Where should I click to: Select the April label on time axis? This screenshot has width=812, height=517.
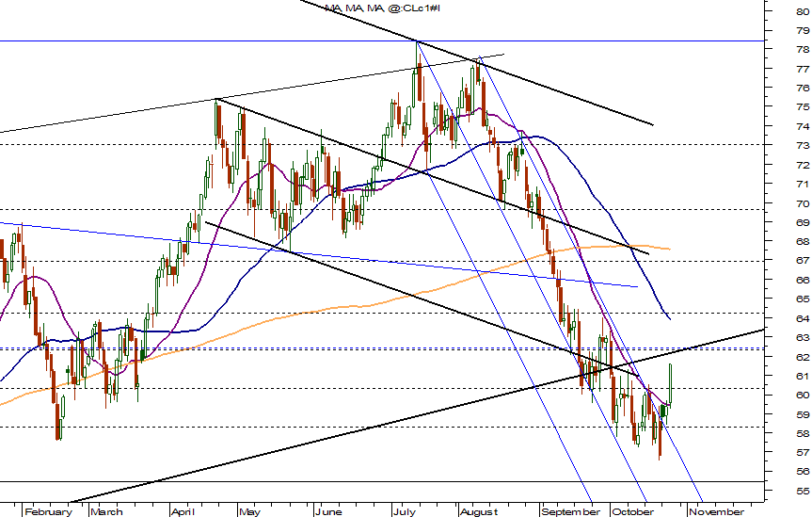click(x=183, y=511)
